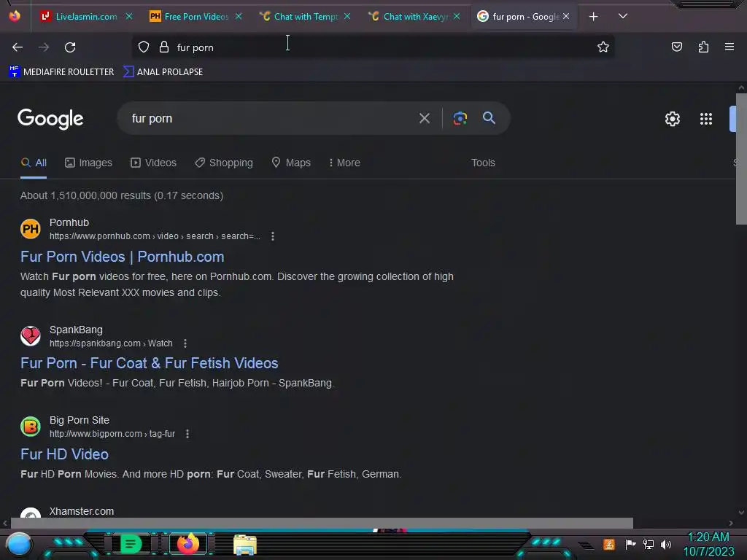This screenshot has width=747, height=560.
Task: Open the Google apps grid
Action: coord(706,119)
